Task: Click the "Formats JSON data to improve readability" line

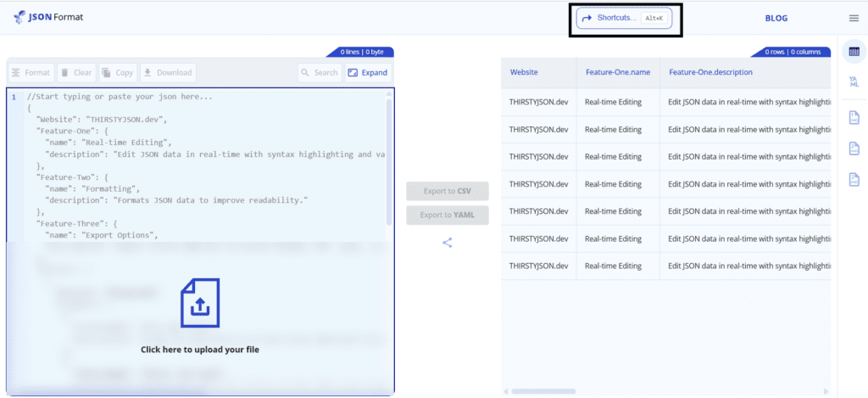Action: pos(176,200)
